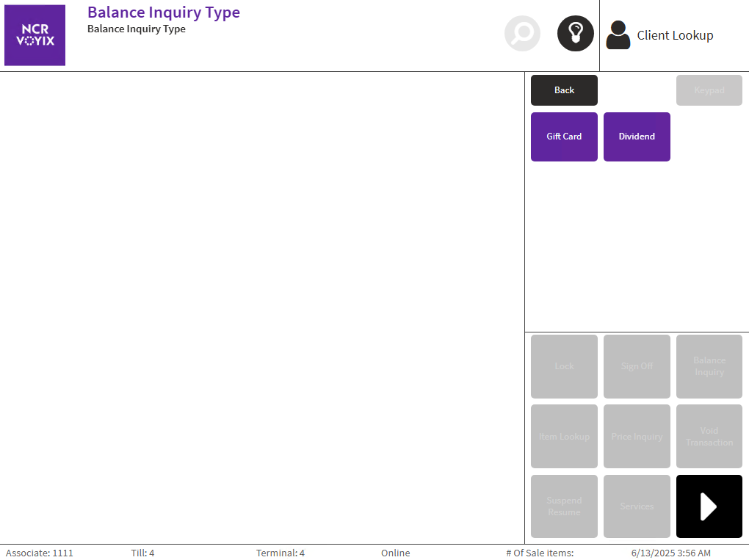Viewport: 749px width, 560px height.
Task: Select Gift Card balance inquiry
Action: pyautogui.click(x=564, y=137)
